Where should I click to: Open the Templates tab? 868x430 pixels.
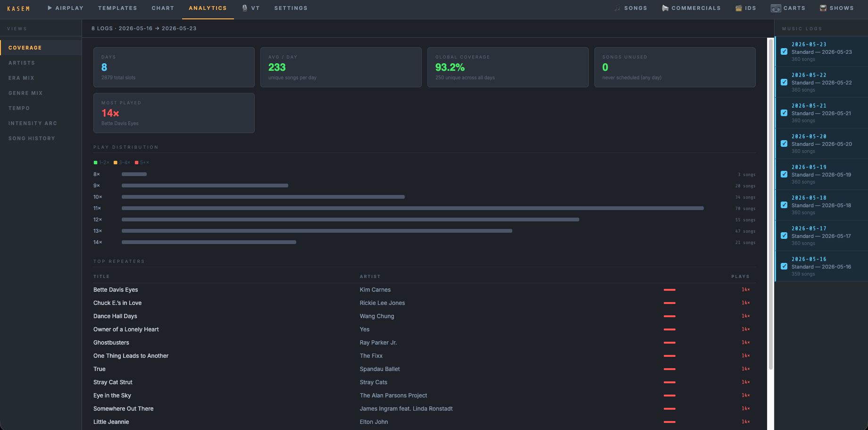(x=117, y=8)
